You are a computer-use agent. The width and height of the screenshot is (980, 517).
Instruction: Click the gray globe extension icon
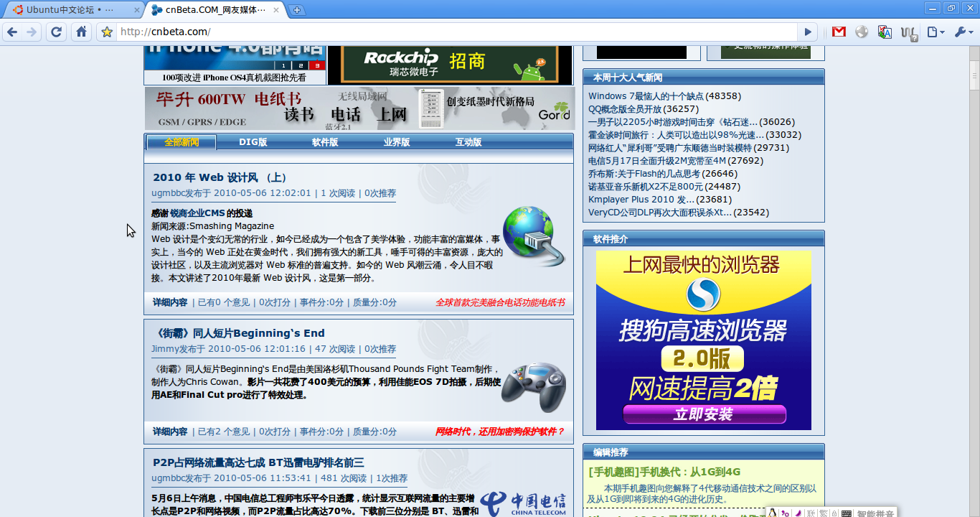tap(862, 32)
